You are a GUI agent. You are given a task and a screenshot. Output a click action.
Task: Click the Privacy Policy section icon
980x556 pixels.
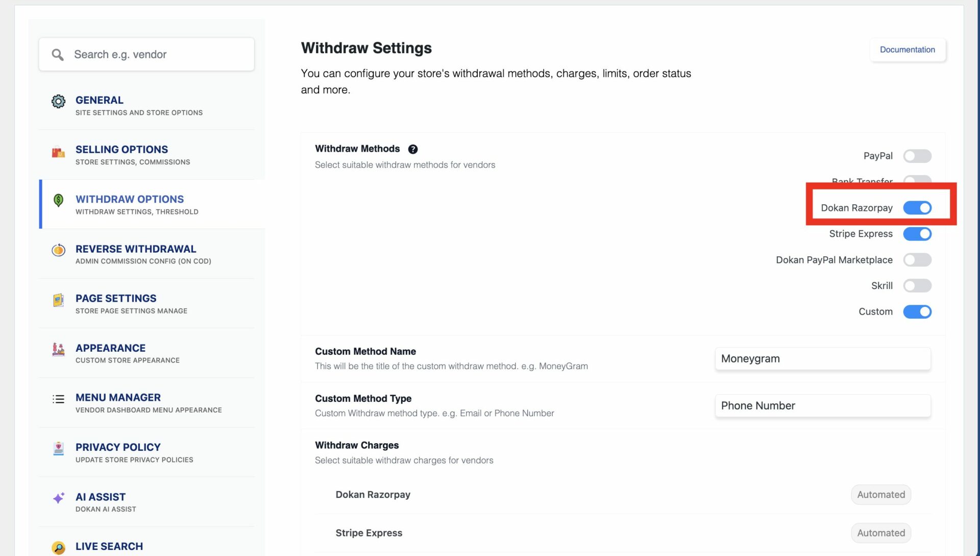(x=58, y=449)
